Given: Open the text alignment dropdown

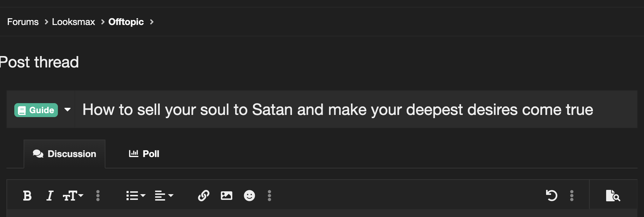Looking at the screenshot, I should 164,196.
